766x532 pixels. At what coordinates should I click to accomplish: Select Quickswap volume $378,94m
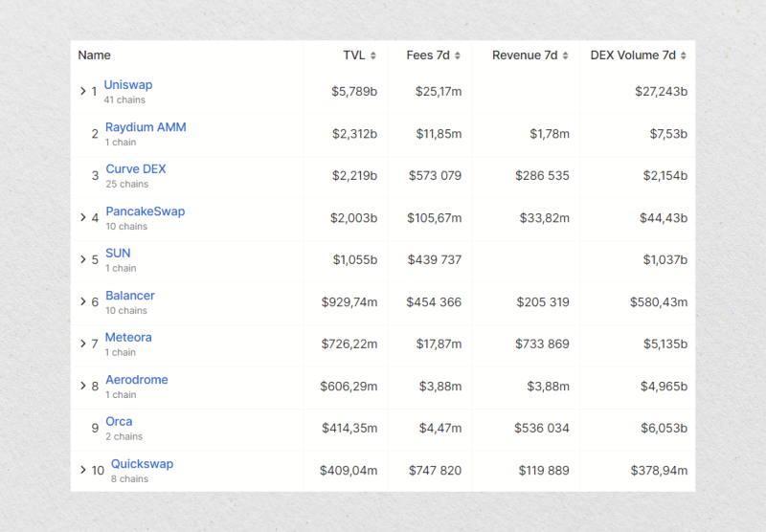click(x=659, y=471)
